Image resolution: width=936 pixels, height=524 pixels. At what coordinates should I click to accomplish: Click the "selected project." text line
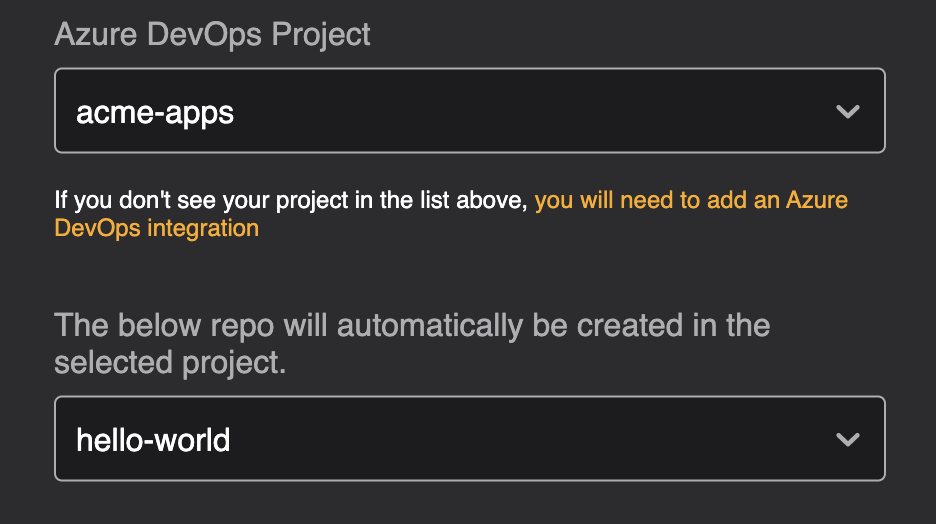(x=170, y=363)
